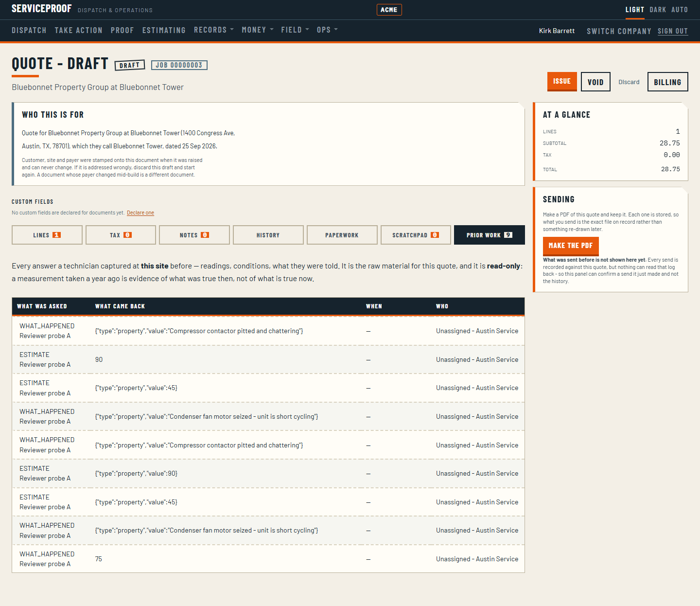This screenshot has width=700, height=606.
Task: Open the Dispatch menu item
Action: 29,30
